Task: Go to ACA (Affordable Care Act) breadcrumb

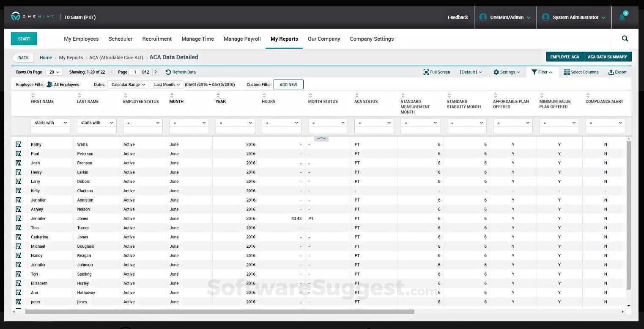Action: pyautogui.click(x=116, y=58)
